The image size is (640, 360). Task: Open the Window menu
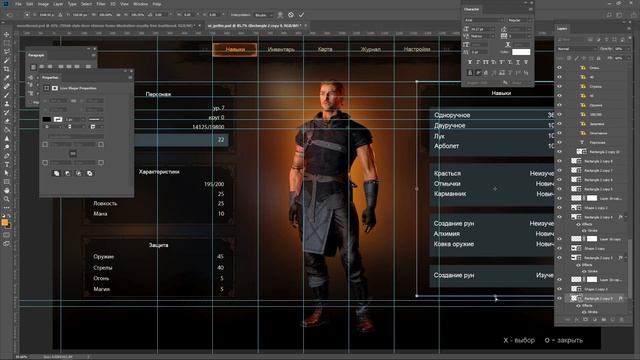pos(141,4)
